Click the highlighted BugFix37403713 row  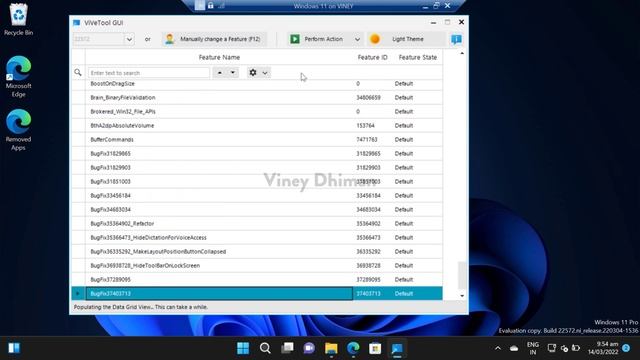tap(257, 293)
